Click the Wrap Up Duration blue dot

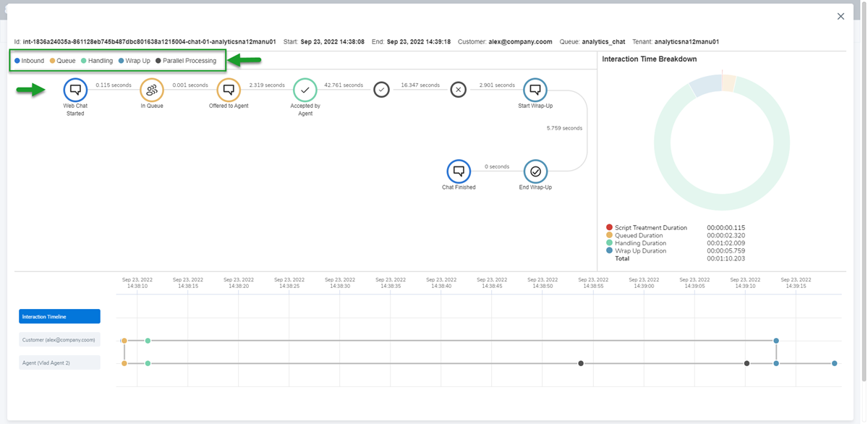609,250
